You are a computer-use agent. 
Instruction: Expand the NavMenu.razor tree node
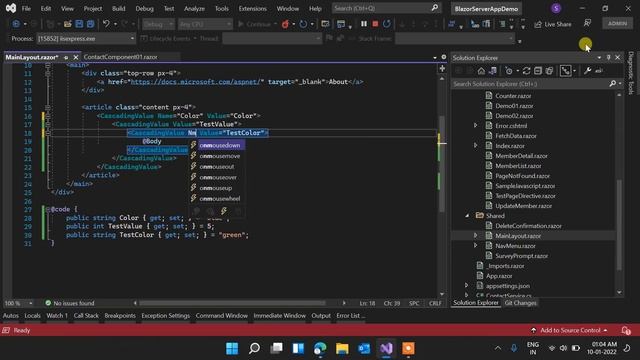[x=476, y=246]
